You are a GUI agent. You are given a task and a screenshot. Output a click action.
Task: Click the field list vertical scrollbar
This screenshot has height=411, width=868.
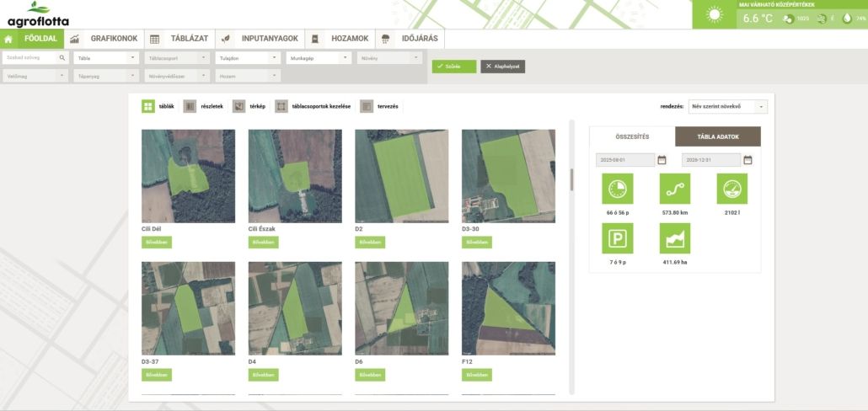[x=572, y=180]
